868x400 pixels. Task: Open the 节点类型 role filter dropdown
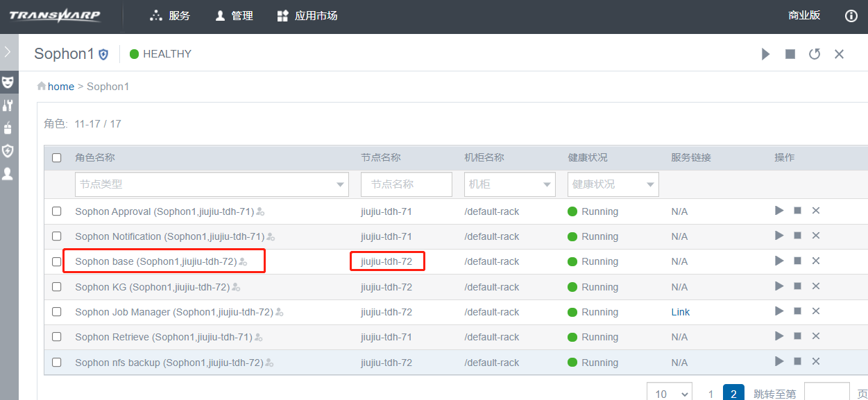[x=212, y=184]
